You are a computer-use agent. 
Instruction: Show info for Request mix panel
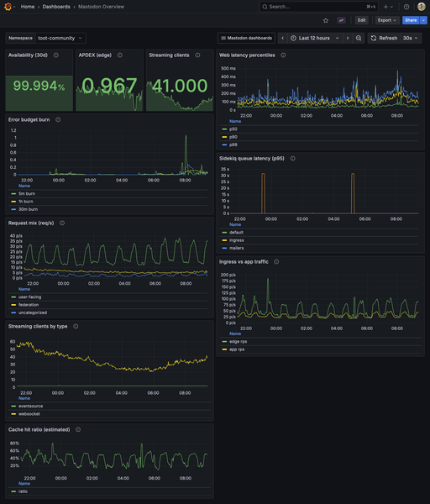pos(62,223)
